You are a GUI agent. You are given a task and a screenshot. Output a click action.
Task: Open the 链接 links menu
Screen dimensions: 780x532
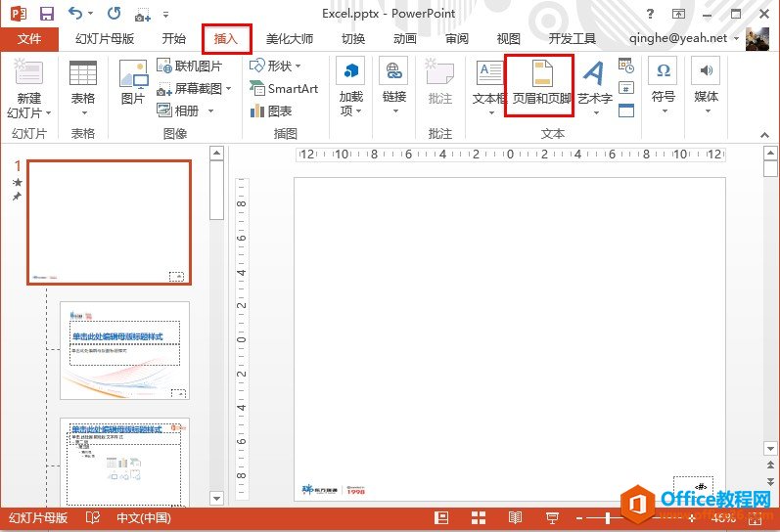click(x=394, y=87)
